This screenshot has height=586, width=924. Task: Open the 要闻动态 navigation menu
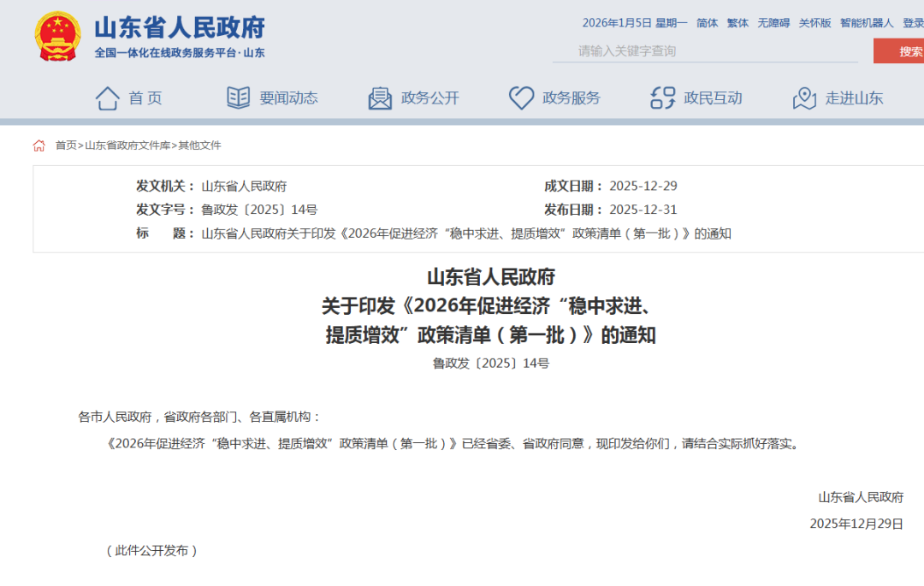[x=288, y=98]
